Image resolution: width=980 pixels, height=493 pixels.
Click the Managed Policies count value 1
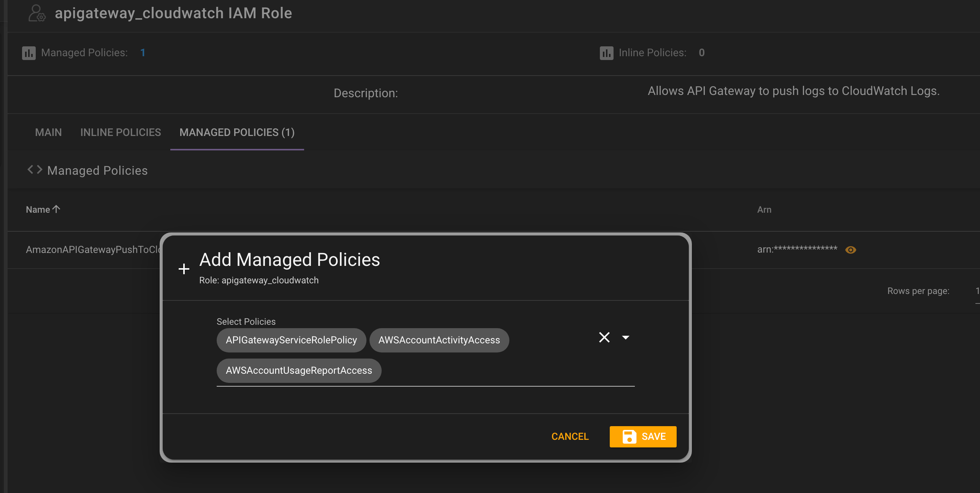point(143,52)
